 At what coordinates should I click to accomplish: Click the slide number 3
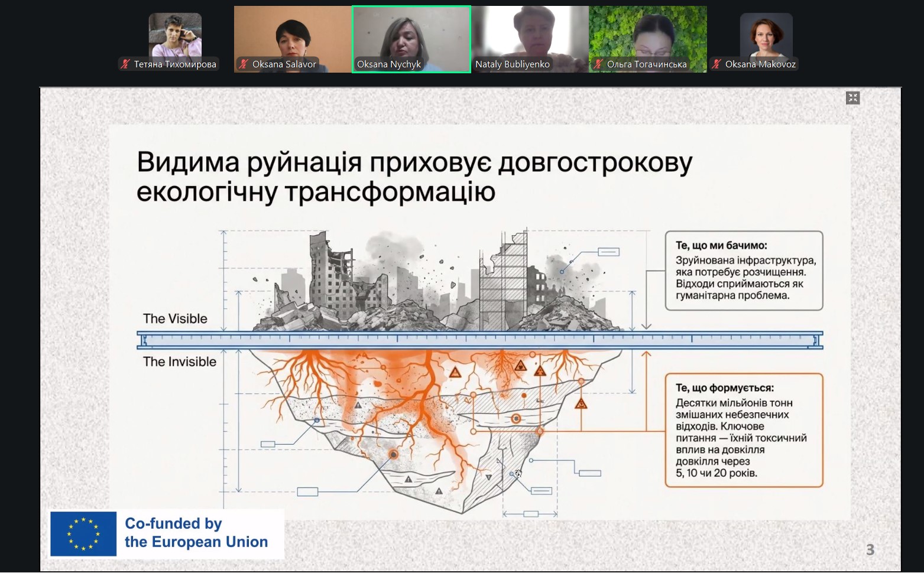(x=870, y=550)
